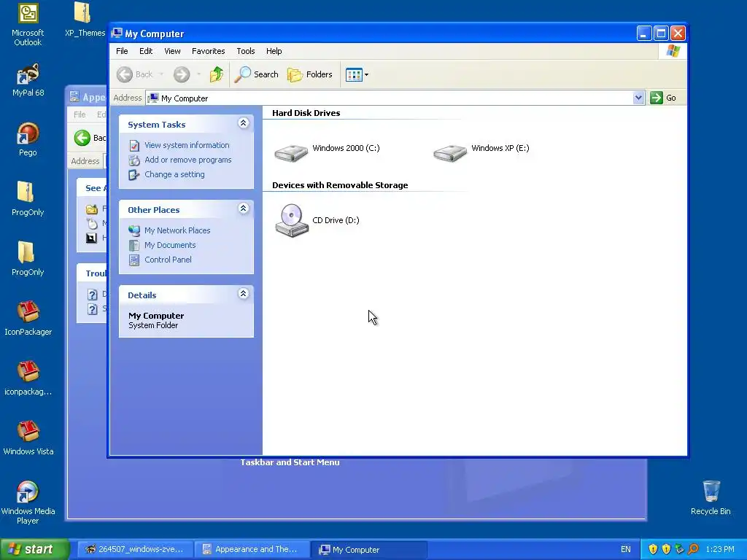Select Microsoft Outlook desktop icon
The width and height of the screenshot is (747, 560).
click(28, 24)
